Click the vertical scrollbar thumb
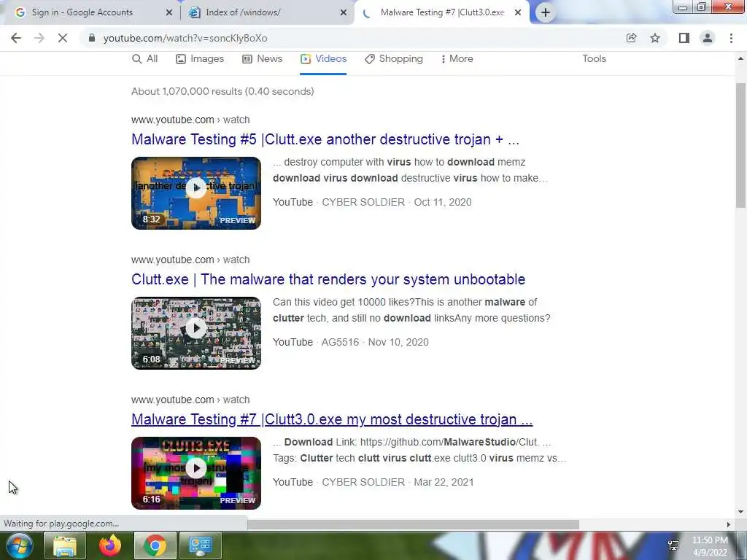 pos(741,145)
